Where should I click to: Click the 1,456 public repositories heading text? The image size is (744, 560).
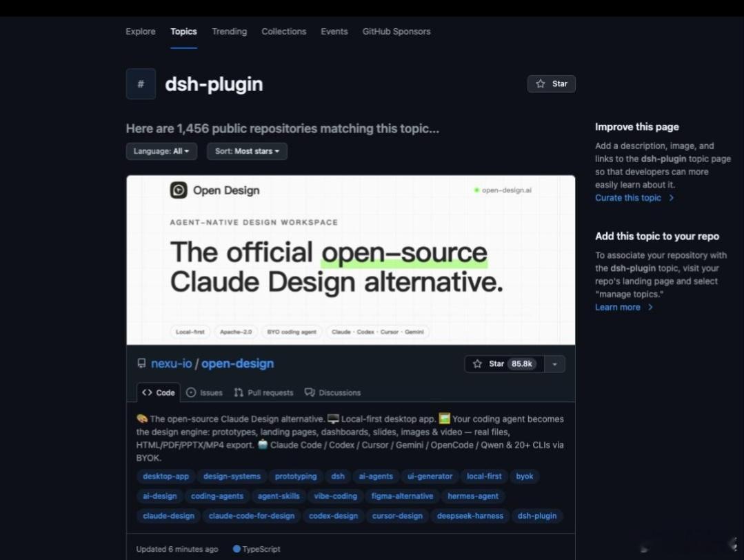[x=282, y=128]
